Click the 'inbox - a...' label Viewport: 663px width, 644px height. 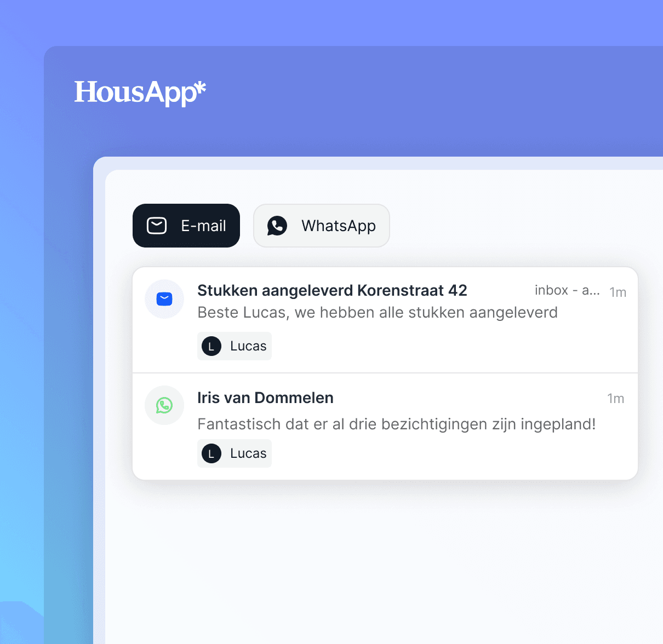tap(567, 290)
